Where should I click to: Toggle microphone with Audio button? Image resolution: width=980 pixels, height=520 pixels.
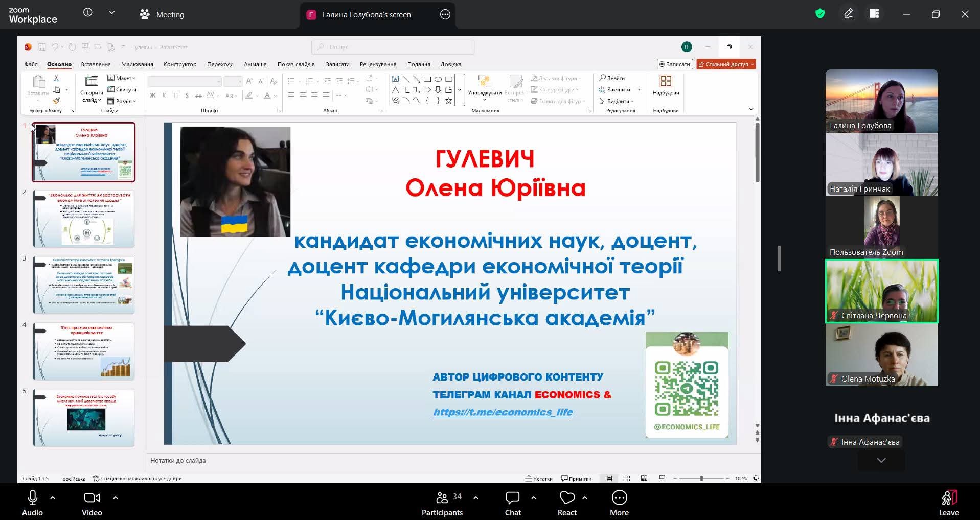point(32,503)
